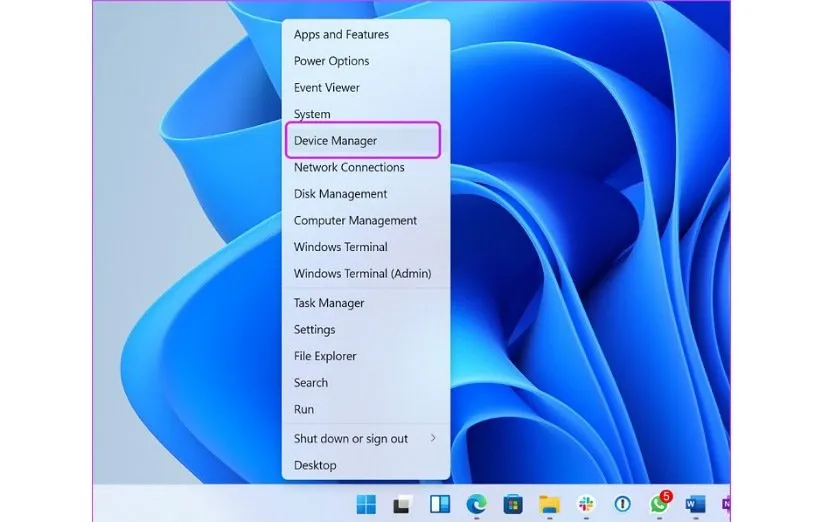Open Apps and Features

pos(341,35)
